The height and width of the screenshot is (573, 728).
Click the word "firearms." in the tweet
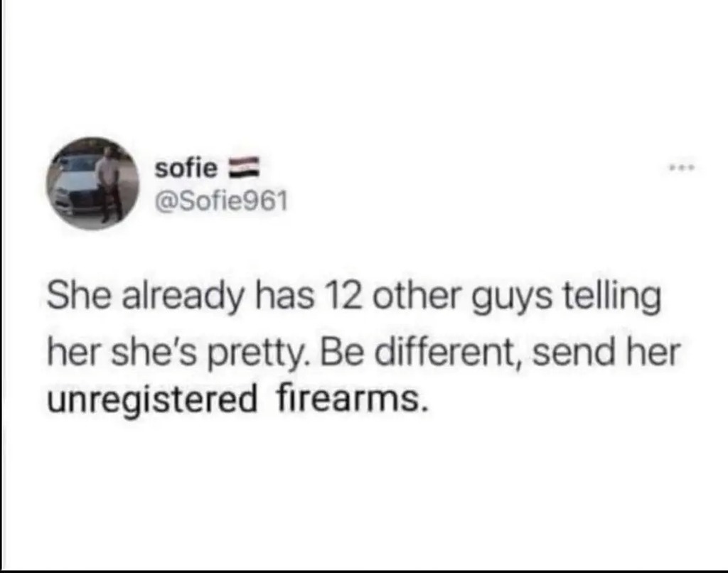pyautogui.click(x=350, y=398)
